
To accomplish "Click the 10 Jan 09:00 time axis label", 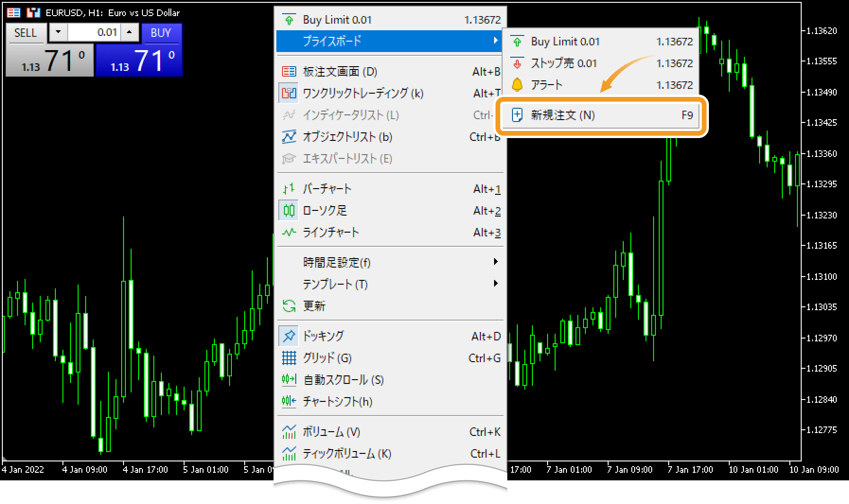I will [x=814, y=469].
